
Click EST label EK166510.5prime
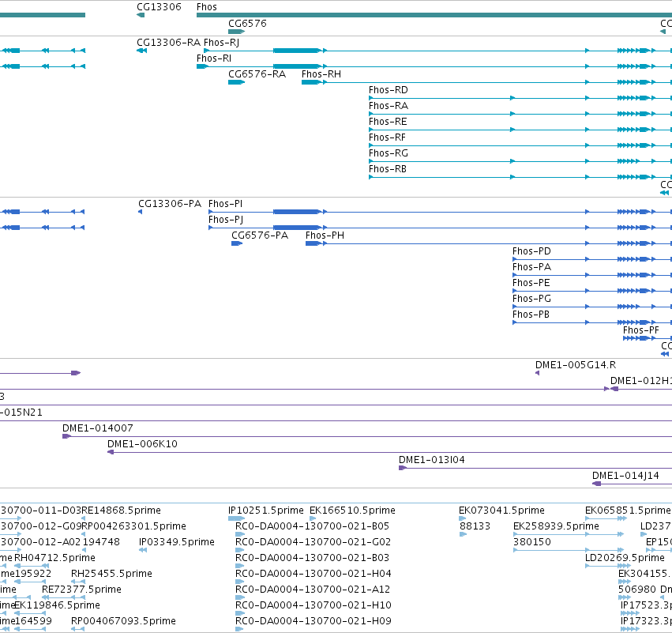(352, 511)
